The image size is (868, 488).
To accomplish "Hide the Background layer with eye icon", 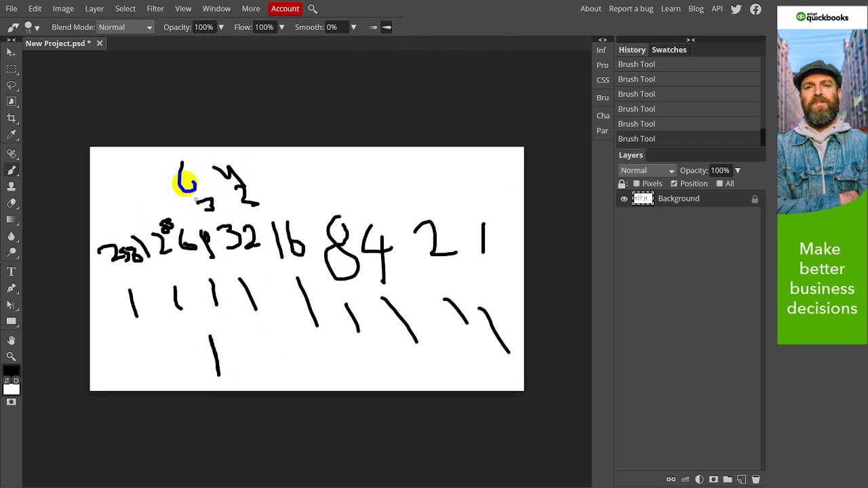I will [x=624, y=199].
